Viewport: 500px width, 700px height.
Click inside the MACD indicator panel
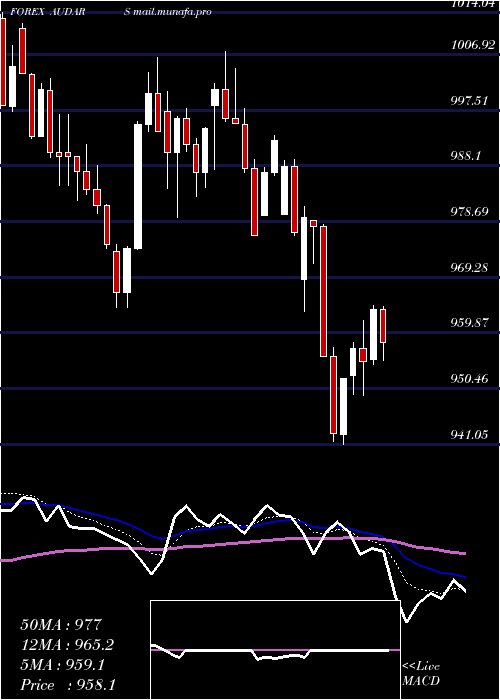tap(275, 650)
